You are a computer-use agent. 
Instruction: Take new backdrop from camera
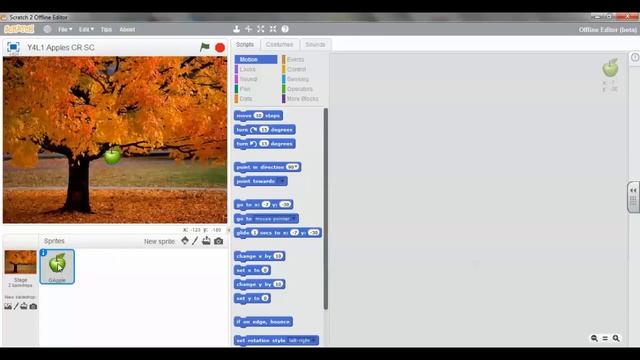33,306
